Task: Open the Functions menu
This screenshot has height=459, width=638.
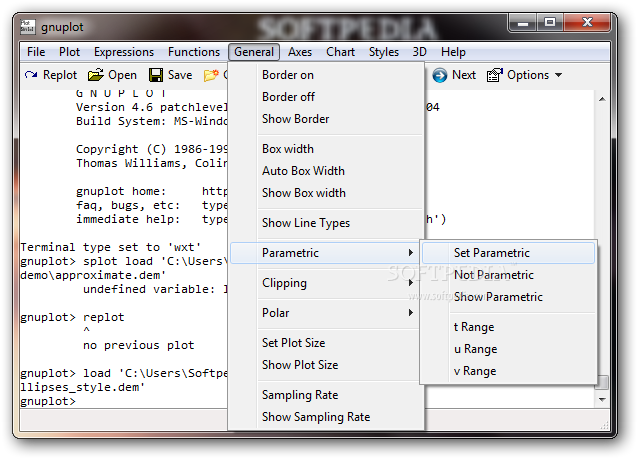Action: click(194, 52)
